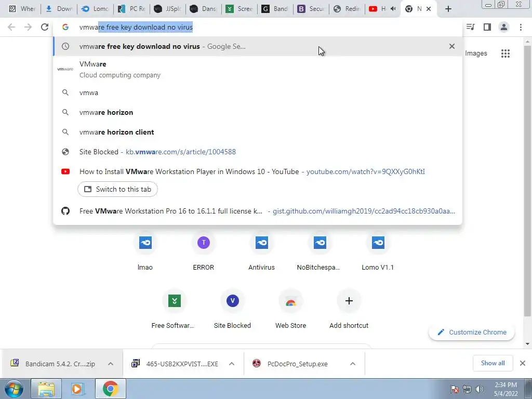Open the kb.vmware.com Site Blocked suggestion

258,152
